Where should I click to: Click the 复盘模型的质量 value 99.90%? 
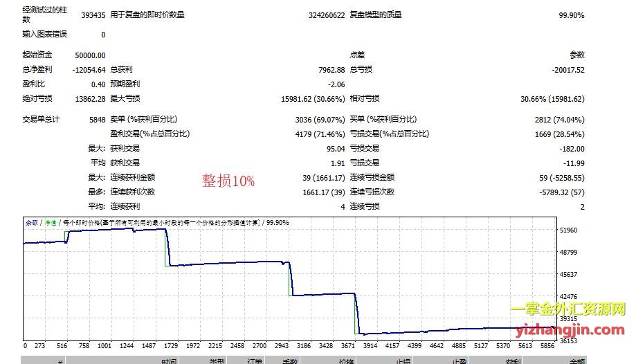pyautogui.click(x=571, y=15)
